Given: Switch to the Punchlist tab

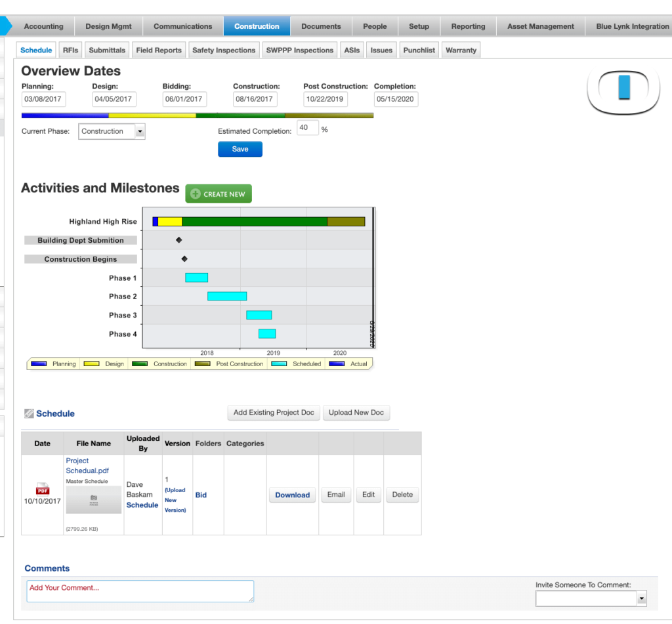Looking at the screenshot, I should click(x=419, y=50).
